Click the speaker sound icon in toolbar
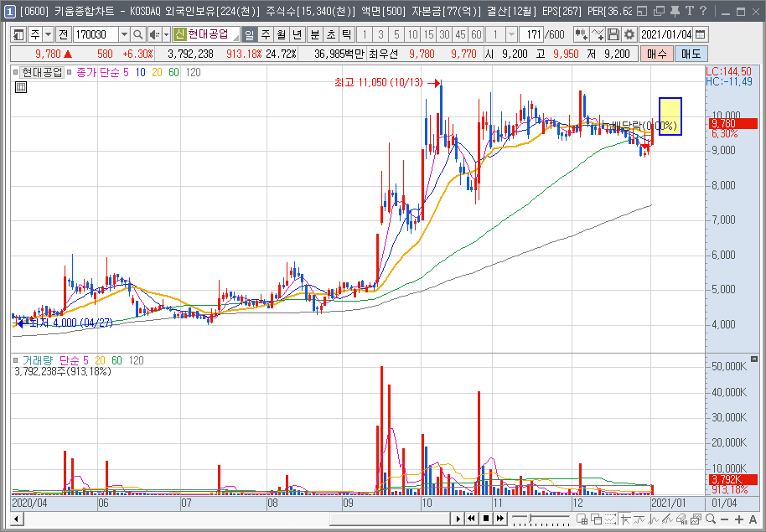Screen dimensions: 766x532 pos(154,34)
